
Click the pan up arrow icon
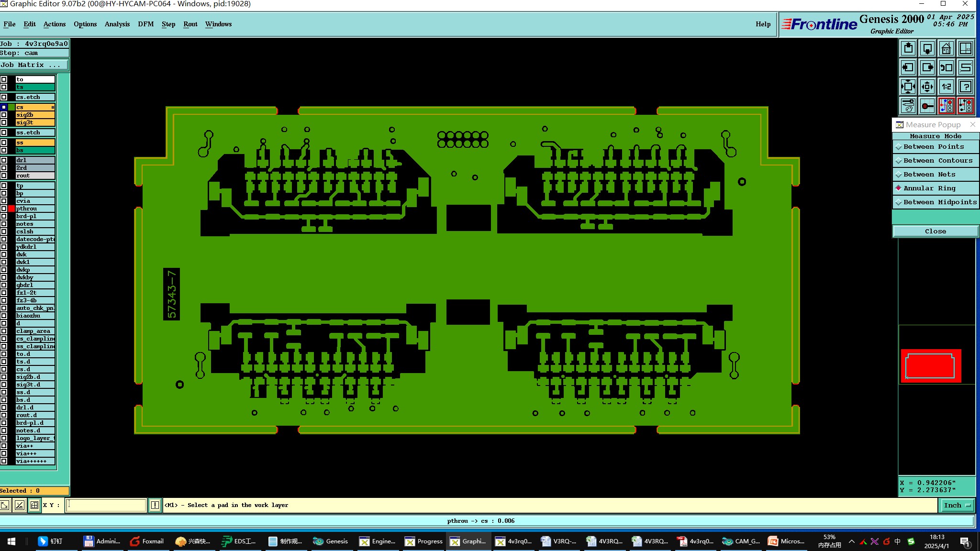(x=908, y=49)
